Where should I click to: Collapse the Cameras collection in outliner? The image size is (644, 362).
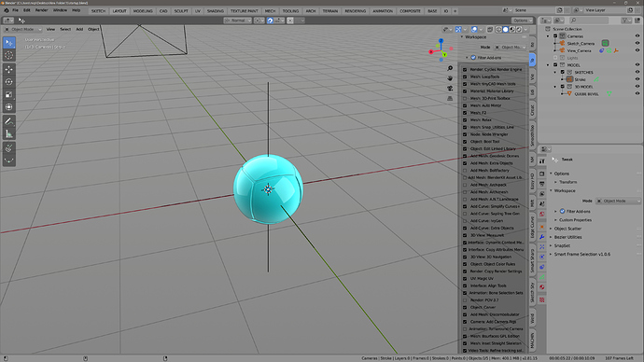(x=548, y=36)
